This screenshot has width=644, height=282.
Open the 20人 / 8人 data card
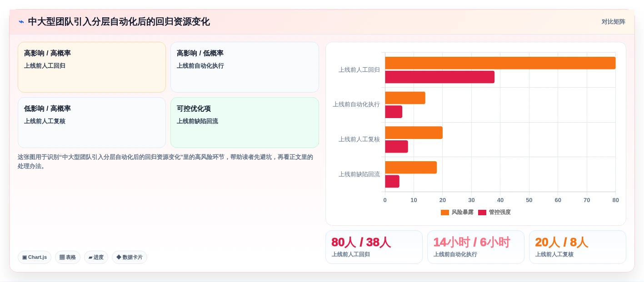(x=578, y=247)
